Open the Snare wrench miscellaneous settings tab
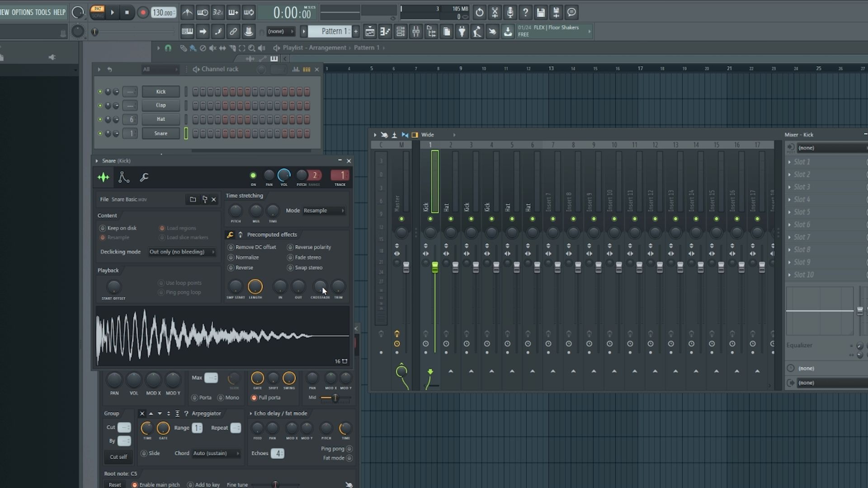The height and width of the screenshot is (488, 868). (x=144, y=177)
